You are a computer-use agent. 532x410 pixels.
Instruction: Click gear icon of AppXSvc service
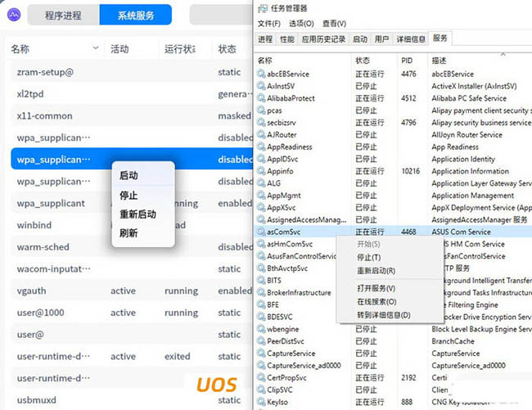(x=261, y=207)
